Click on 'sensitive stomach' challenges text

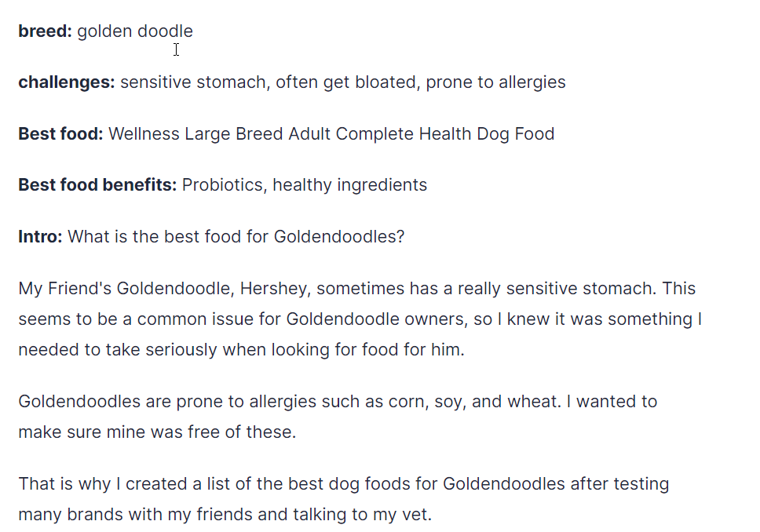click(x=193, y=82)
